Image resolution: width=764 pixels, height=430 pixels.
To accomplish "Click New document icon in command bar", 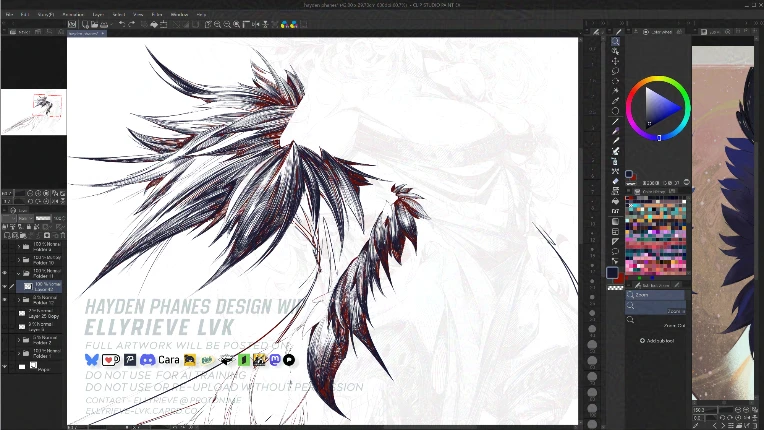I will tap(85, 24).
